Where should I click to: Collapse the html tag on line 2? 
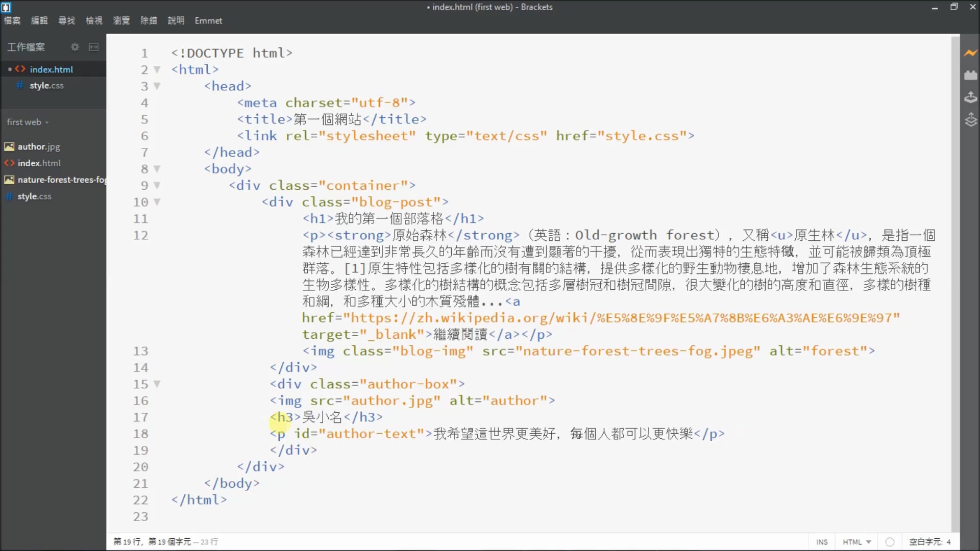pyautogui.click(x=157, y=69)
